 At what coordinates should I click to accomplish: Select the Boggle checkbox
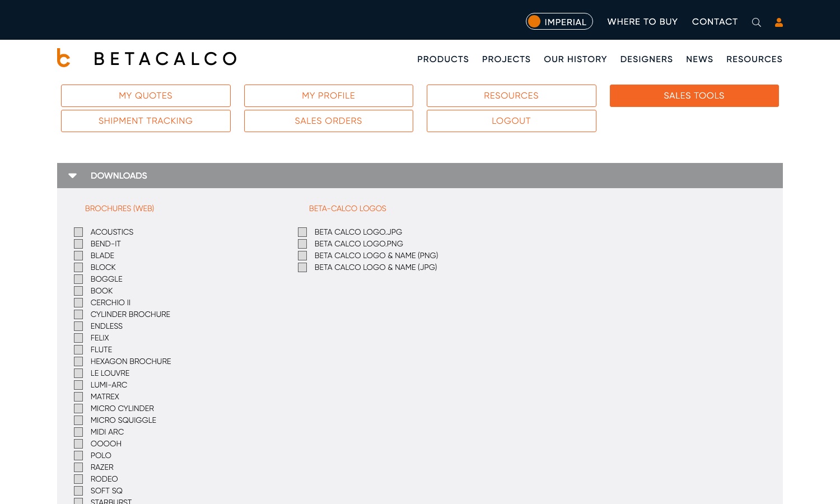point(78,279)
